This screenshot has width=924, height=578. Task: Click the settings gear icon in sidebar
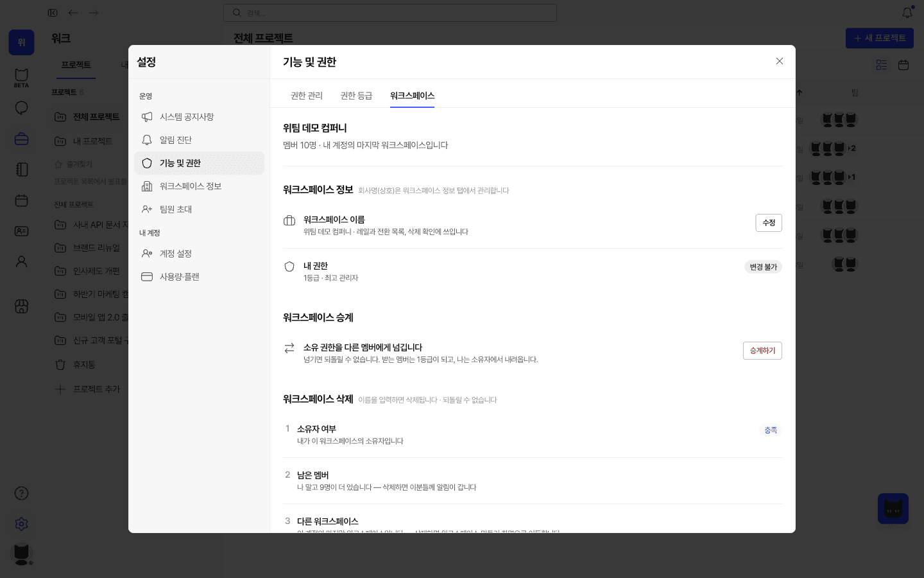pos(21,524)
